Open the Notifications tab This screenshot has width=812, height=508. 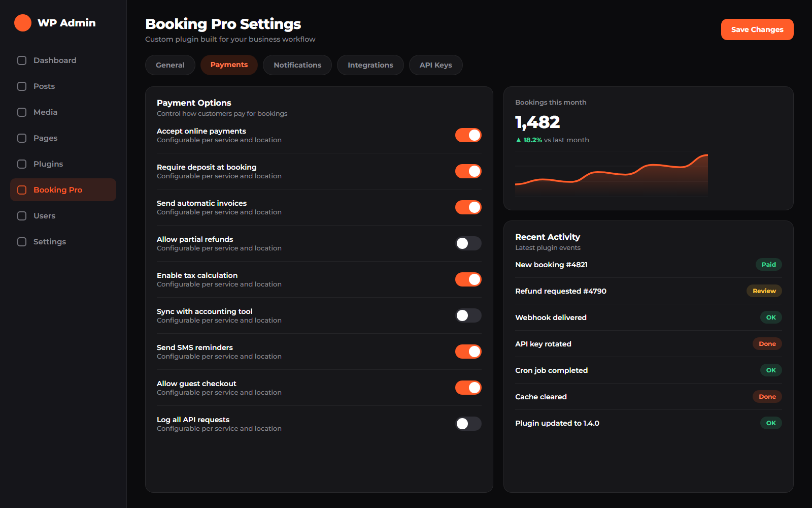pyautogui.click(x=297, y=65)
